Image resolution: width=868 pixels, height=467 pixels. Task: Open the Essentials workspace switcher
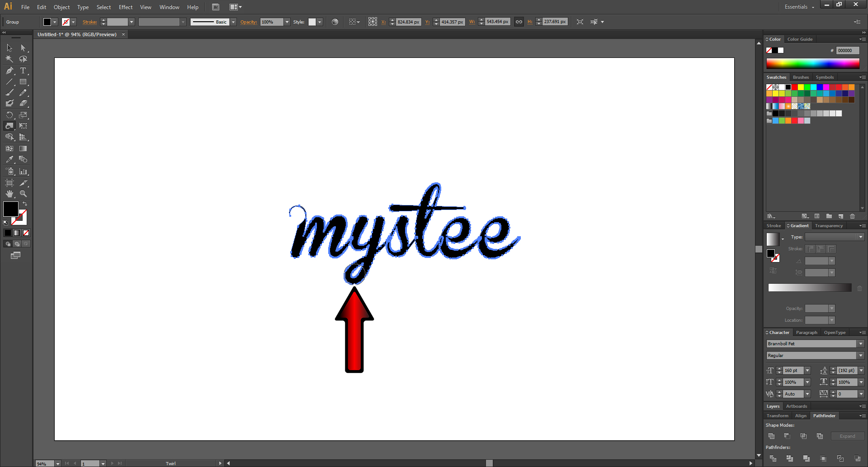pyautogui.click(x=799, y=7)
